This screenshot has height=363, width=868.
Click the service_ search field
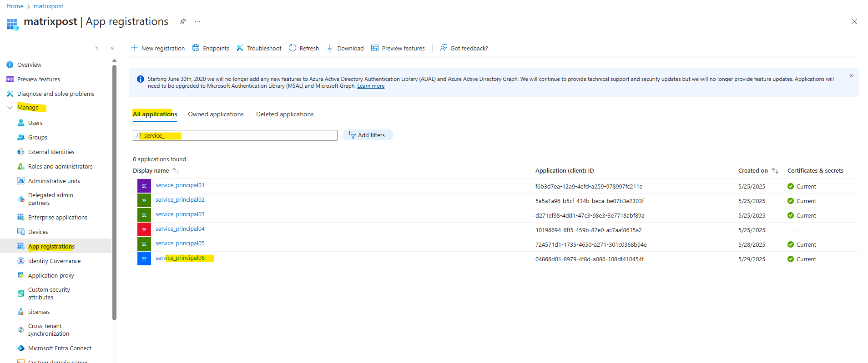[235, 135]
